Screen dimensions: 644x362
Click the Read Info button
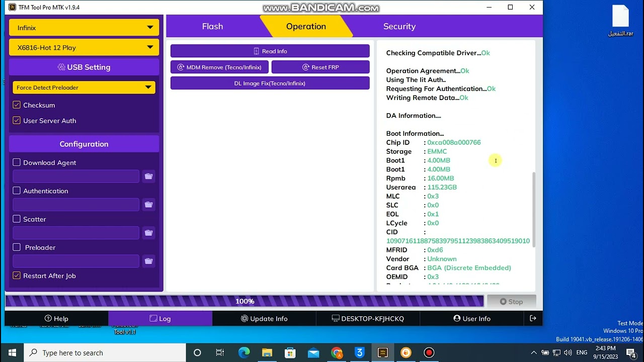(x=270, y=51)
